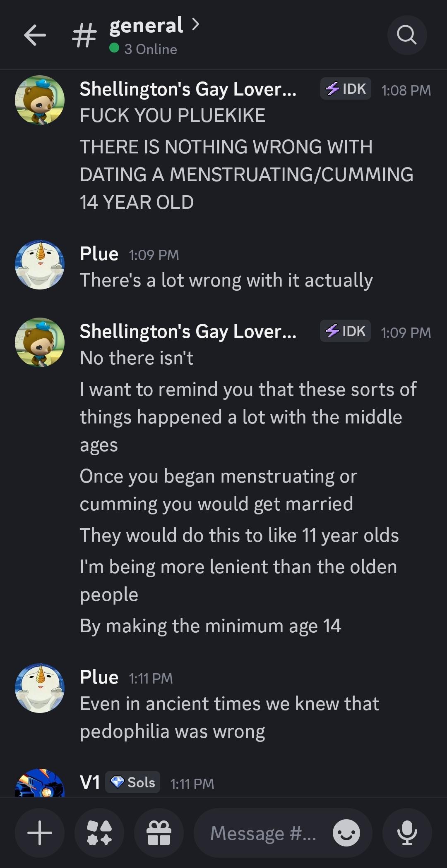Open the apps launcher icon
The width and height of the screenshot is (447, 868).
click(x=99, y=833)
